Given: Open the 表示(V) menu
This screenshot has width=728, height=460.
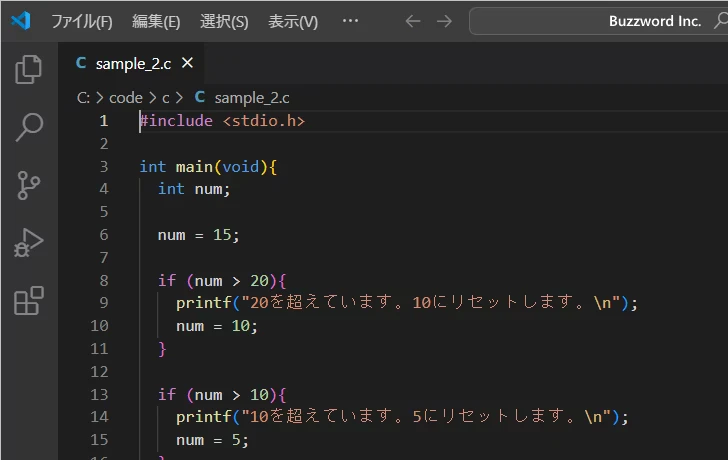Looking at the screenshot, I should (293, 21).
